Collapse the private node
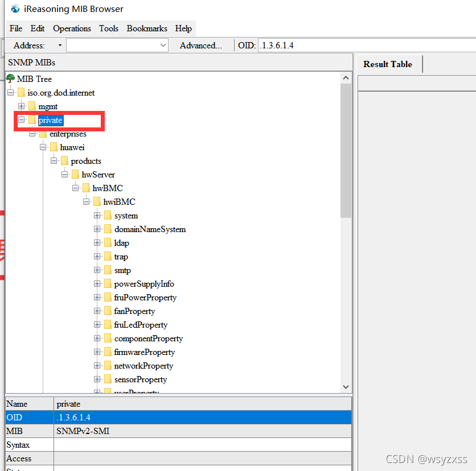The width and height of the screenshot is (476, 471). pyautogui.click(x=21, y=120)
